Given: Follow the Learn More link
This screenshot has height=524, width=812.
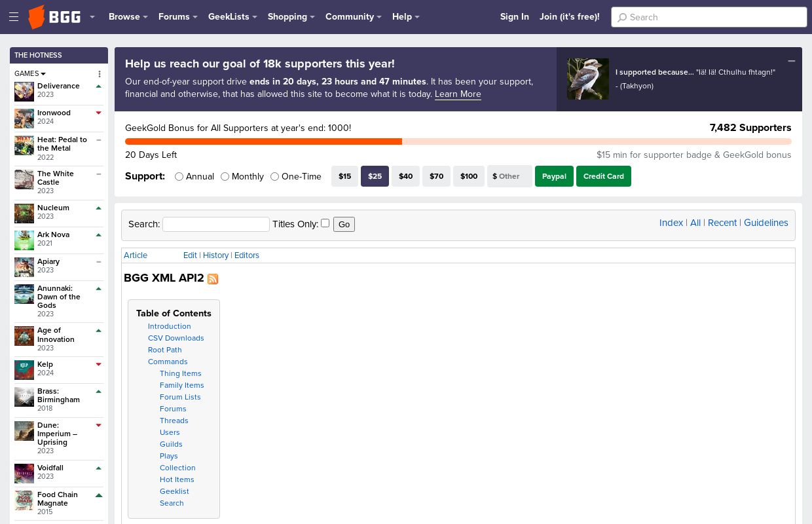Looking at the screenshot, I should (x=458, y=94).
